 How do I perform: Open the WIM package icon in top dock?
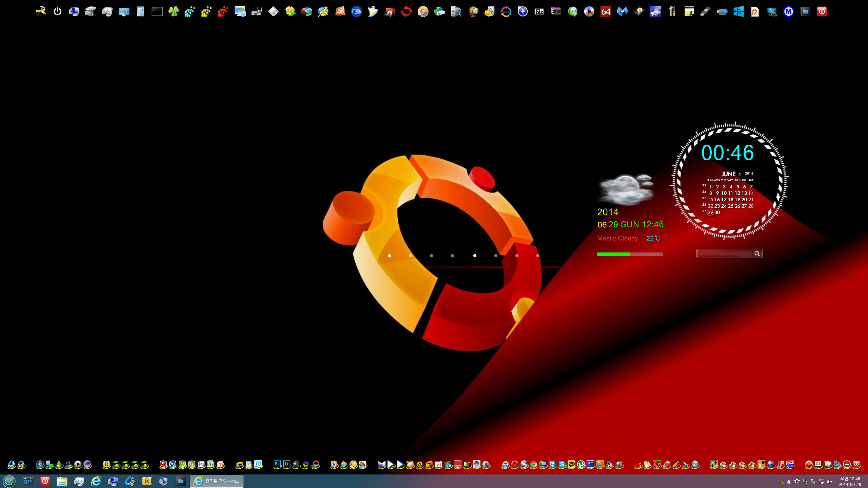[290, 12]
